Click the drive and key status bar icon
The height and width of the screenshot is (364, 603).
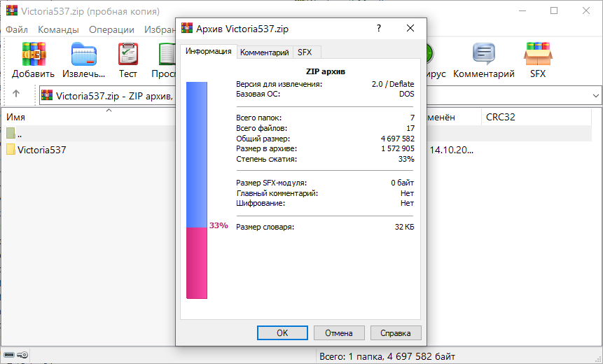[x=16, y=355]
